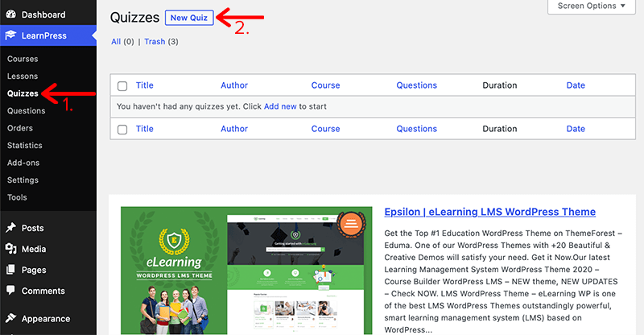The width and height of the screenshot is (644, 335).
Task: Sort by Questions in table header
Action: (x=416, y=85)
